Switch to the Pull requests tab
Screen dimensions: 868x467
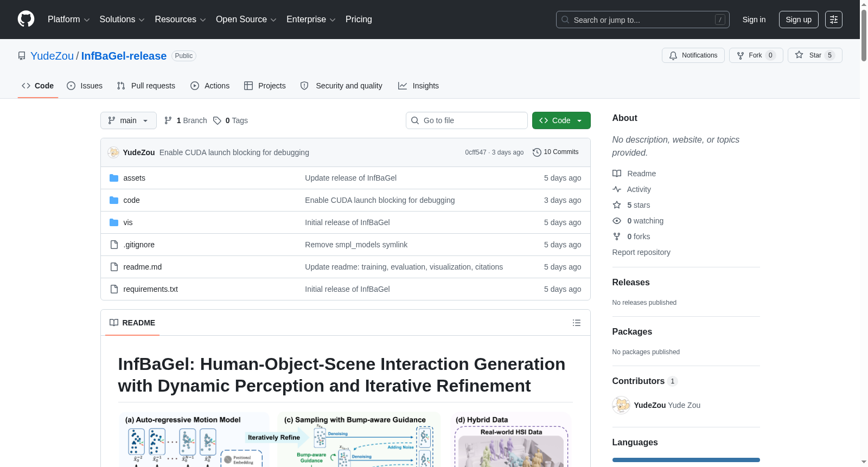click(x=146, y=86)
